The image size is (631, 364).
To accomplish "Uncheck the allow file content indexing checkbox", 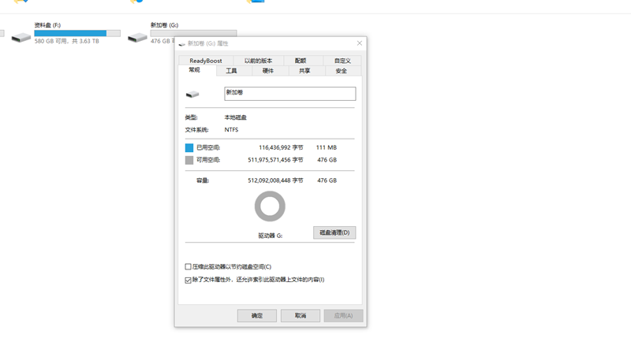I will point(188,280).
